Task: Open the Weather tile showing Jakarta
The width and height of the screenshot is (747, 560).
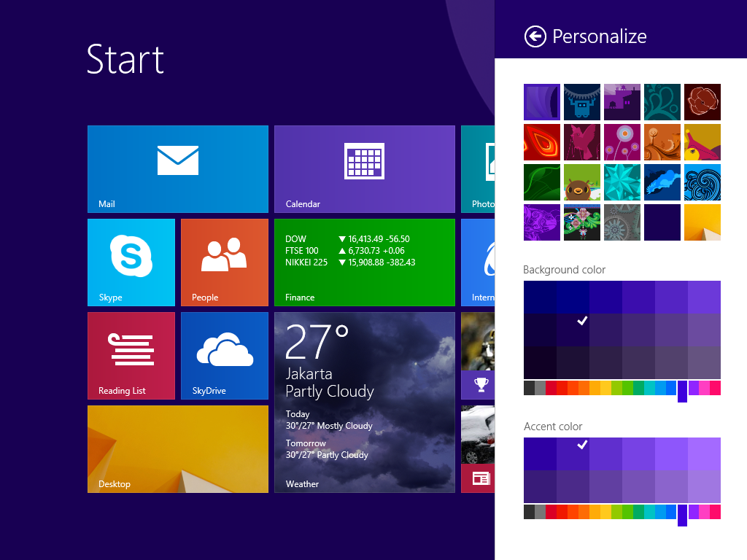Action: coord(365,402)
